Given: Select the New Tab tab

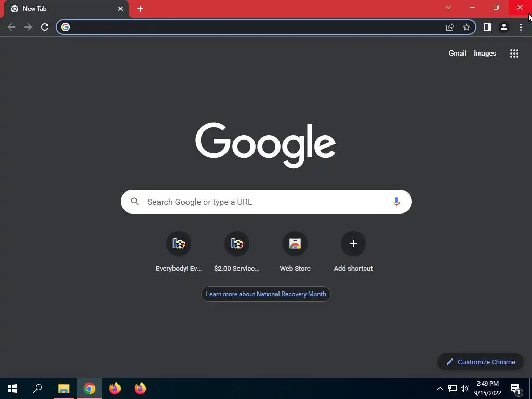Looking at the screenshot, I should pyautogui.click(x=66, y=9).
